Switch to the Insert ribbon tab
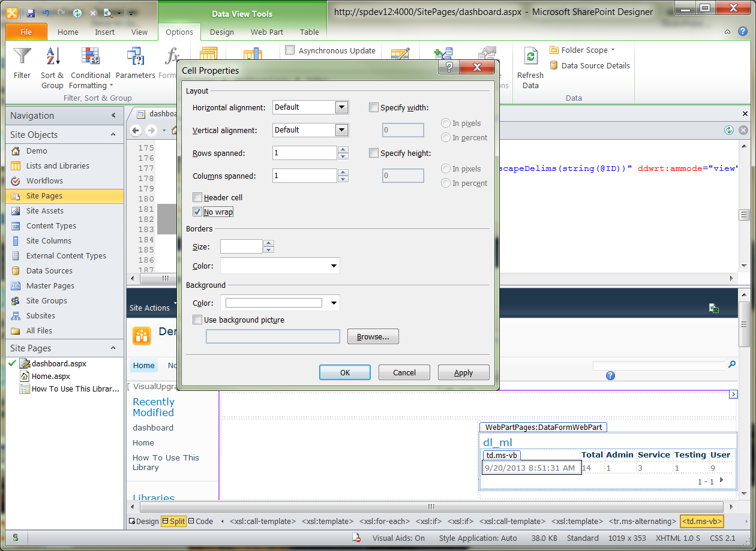Image resolution: width=756 pixels, height=551 pixels. (x=105, y=32)
